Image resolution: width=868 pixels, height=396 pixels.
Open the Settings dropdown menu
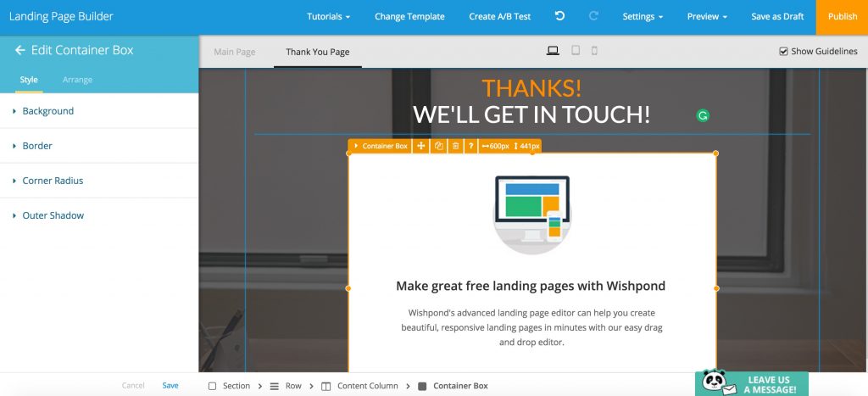643,16
